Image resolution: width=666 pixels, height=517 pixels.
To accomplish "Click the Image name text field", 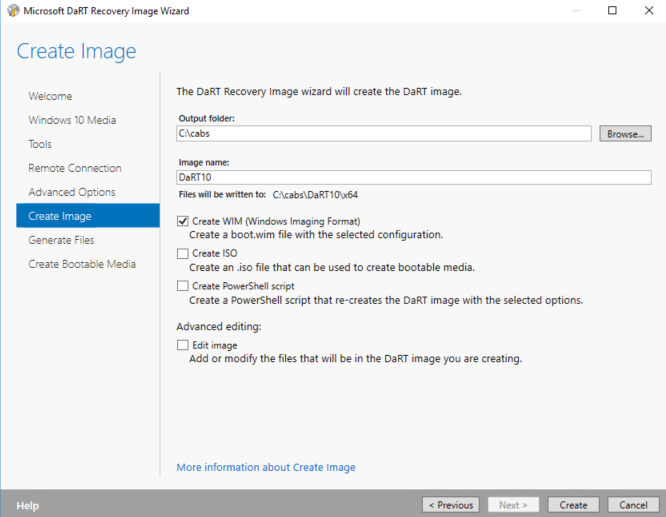I will click(414, 177).
